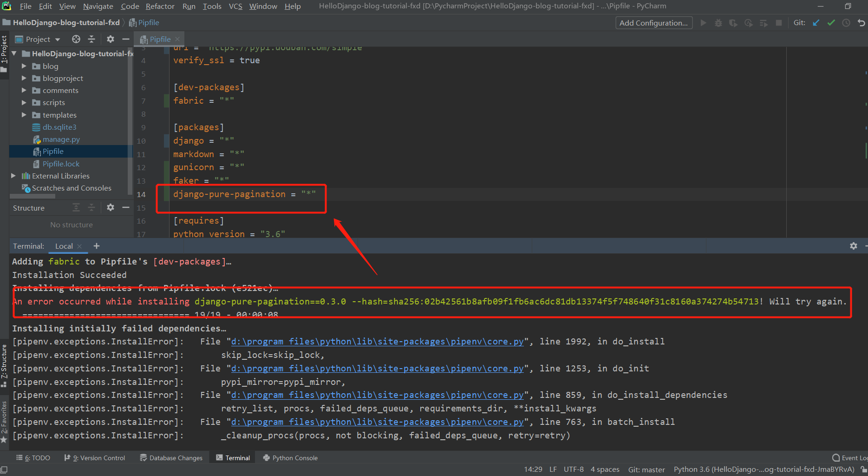Open the Navigate menu
The height and width of the screenshot is (476, 868).
(98, 6)
